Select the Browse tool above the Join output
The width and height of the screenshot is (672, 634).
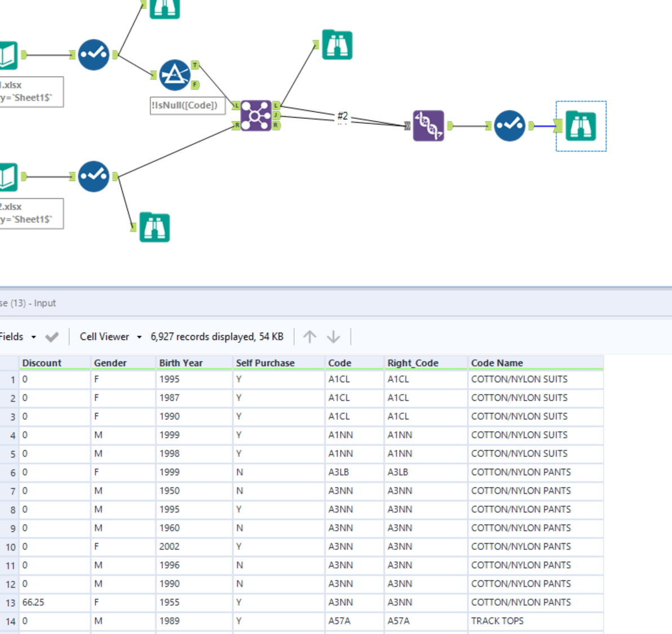click(x=337, y=45)
